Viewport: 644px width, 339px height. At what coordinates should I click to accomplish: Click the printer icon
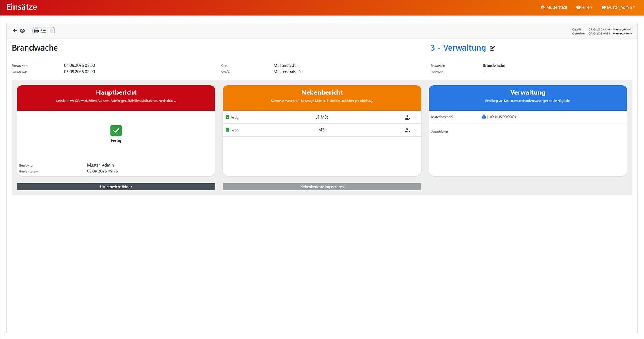click(x=36, y=31)
